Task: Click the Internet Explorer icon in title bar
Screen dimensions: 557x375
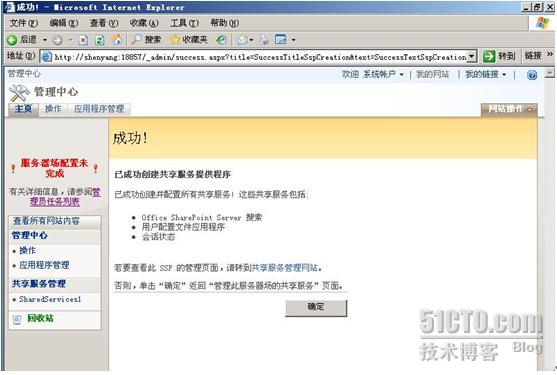Action: point(9,7)
